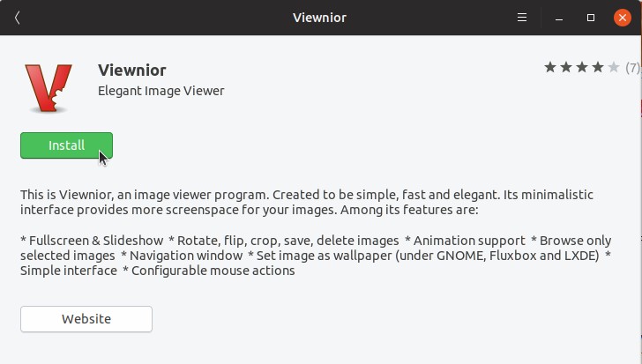
Task: Close the Viewnior software window
Action: click(623, 18)
